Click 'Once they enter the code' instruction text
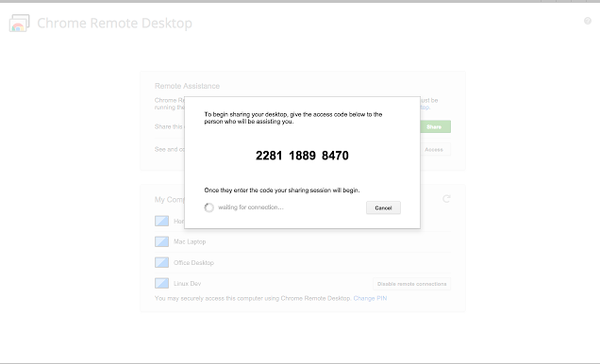 (282, 190)
